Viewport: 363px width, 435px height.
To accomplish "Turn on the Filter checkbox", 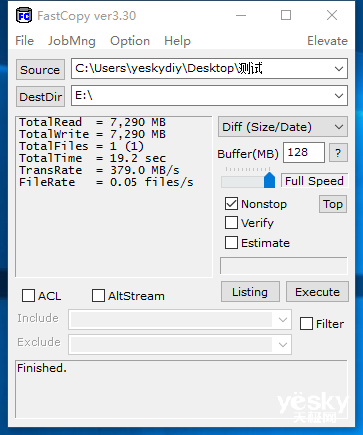I will click(306, 323).
